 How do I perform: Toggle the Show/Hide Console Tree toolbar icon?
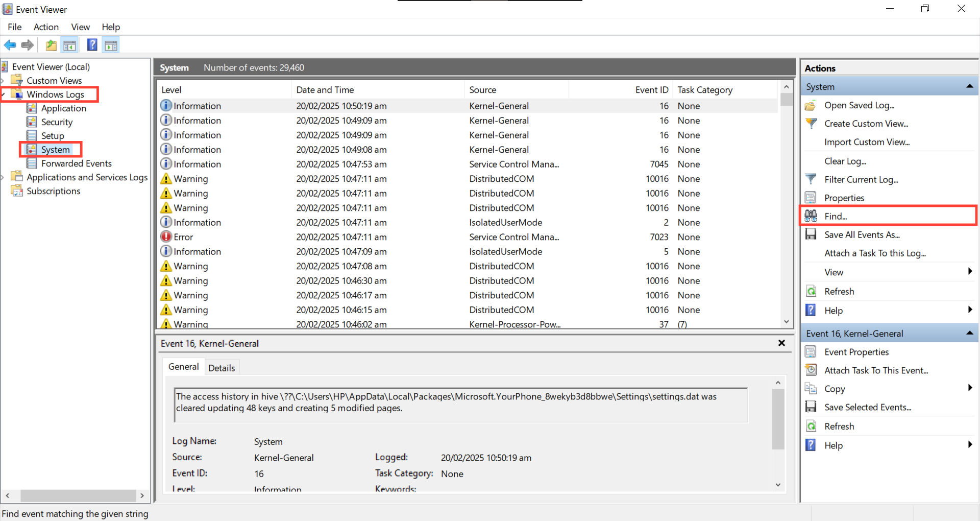click(70, 45)
